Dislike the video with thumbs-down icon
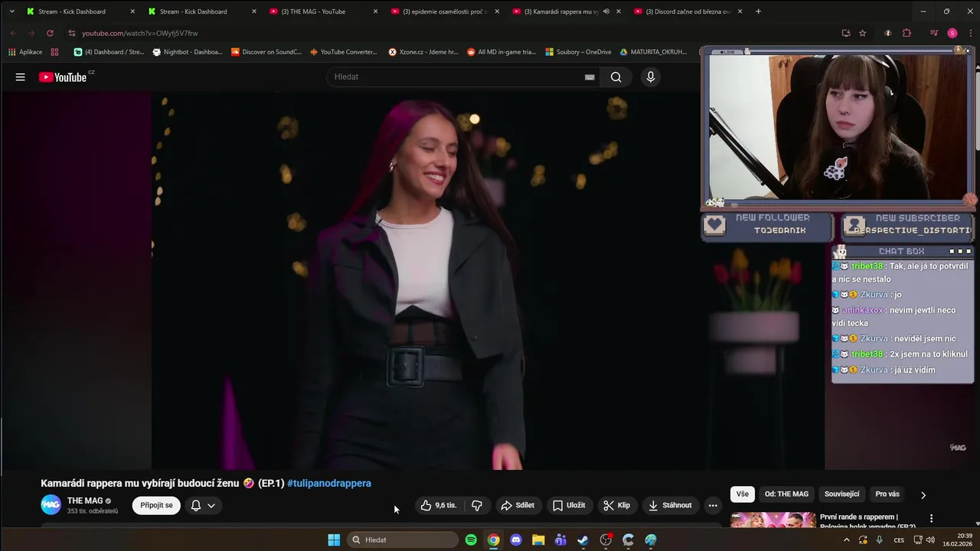 477,505
